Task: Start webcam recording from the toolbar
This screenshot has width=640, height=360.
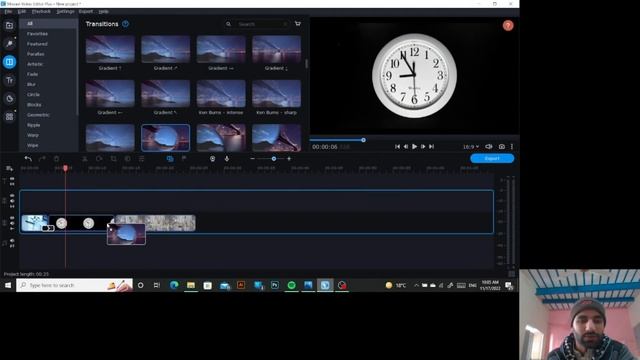Action: tap(212, 158)
